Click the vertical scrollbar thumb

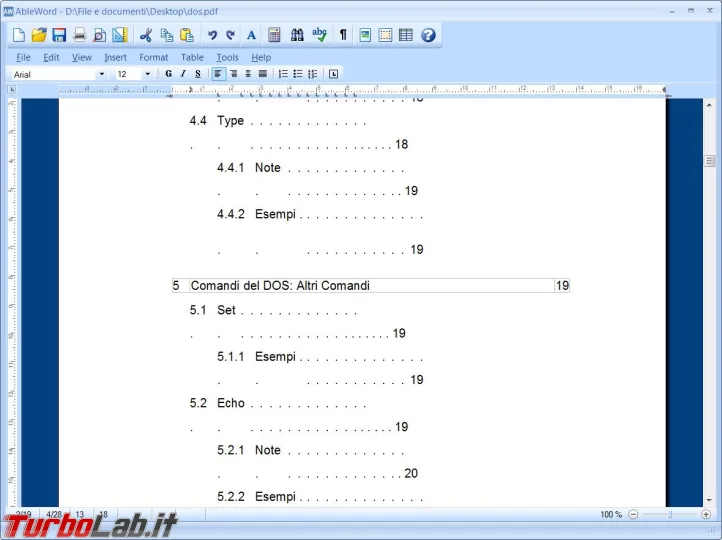tap(710, 161)
